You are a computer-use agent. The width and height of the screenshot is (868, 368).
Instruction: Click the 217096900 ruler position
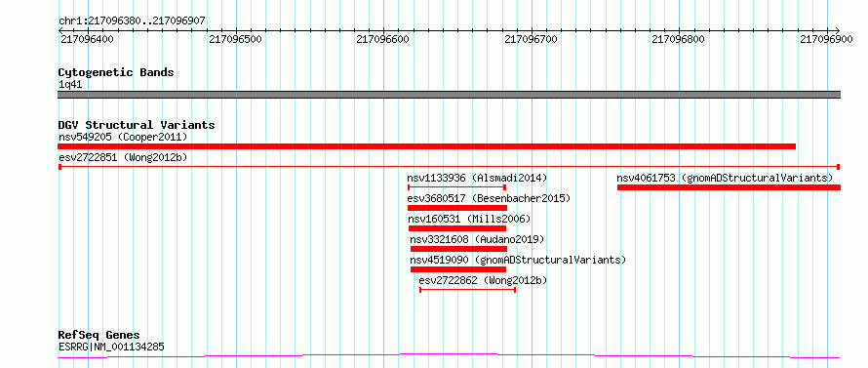click(827, 39)
